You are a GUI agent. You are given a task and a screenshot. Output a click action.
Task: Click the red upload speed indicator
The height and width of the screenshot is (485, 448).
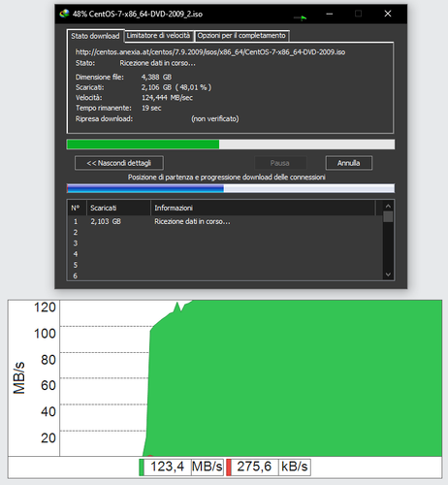(229, 467)
